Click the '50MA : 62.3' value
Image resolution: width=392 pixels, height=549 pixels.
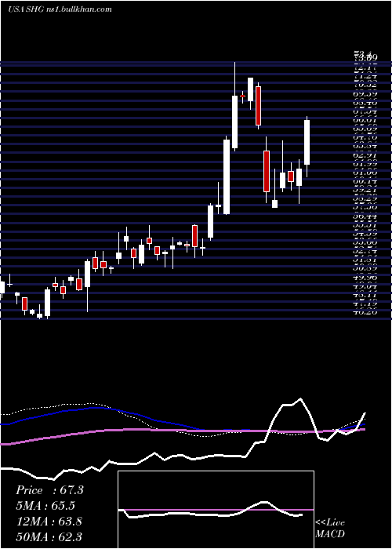(x=49, y=536)
